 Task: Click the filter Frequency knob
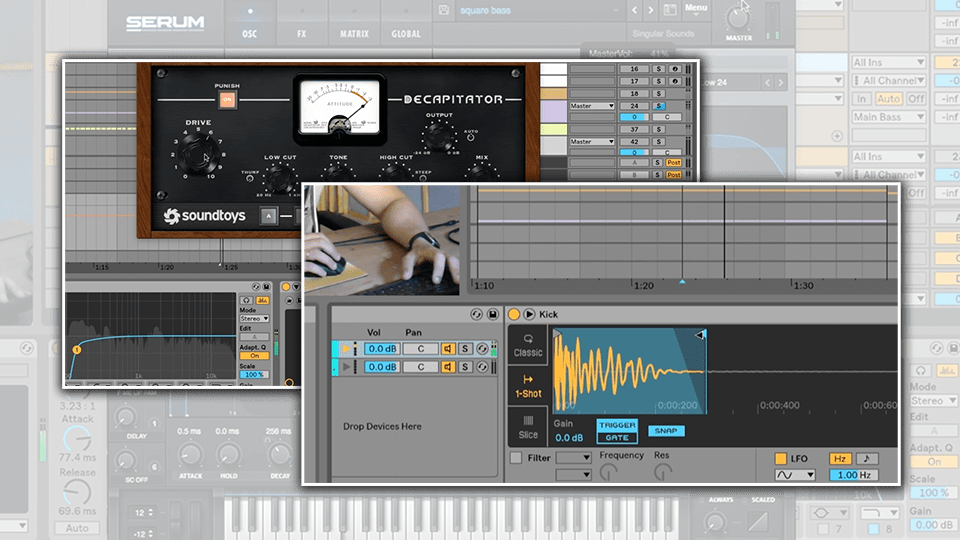point(609,472)
